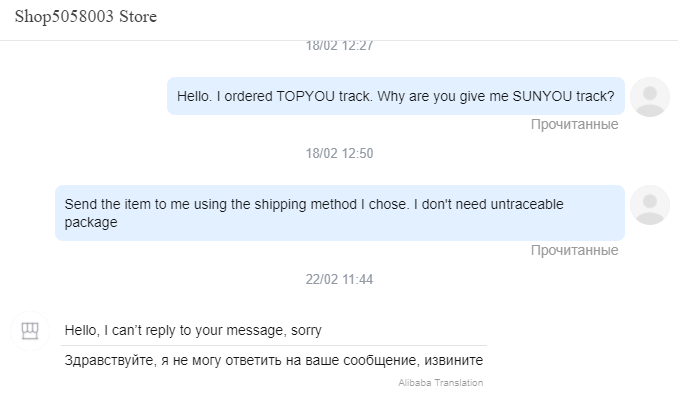Click 'Прочитанные' status under first message
The height and width of the screenshot is (396, 678).
pyautogui.click(x=575, y=125)
